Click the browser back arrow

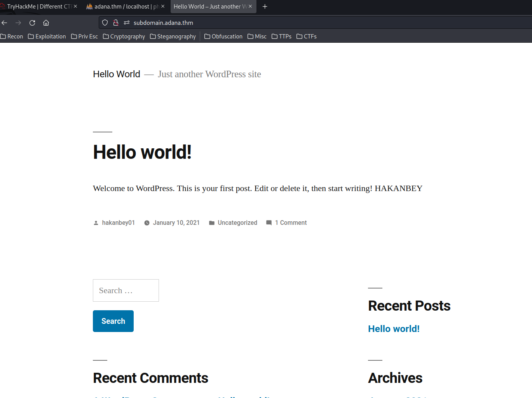click(x=4, y=23)
